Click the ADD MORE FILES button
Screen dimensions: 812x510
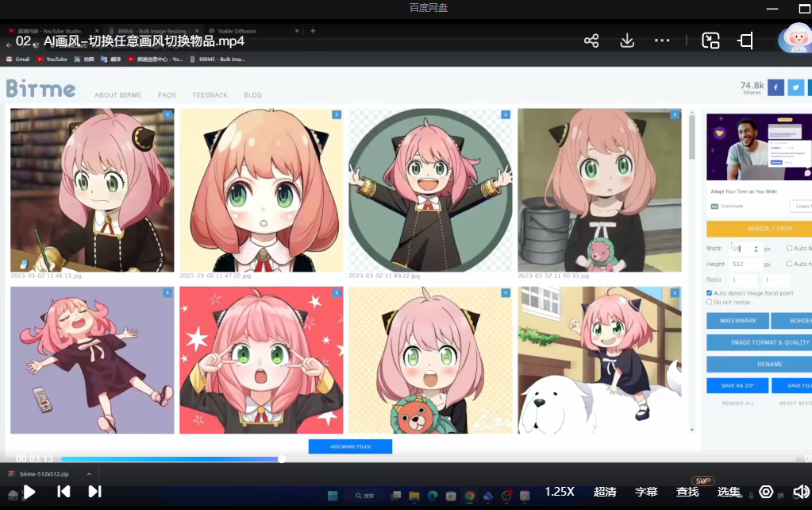(350, 446)
